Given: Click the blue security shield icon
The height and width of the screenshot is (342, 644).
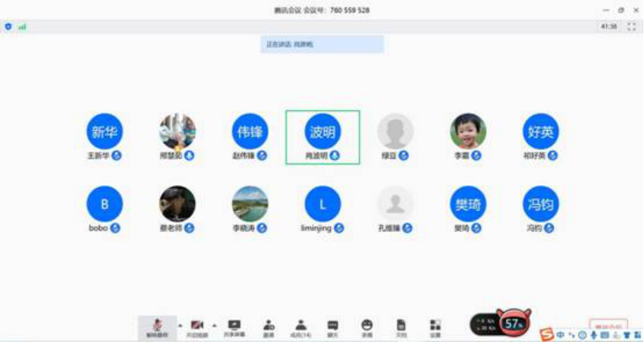Looking at the screenshot, I should (9, 26).
